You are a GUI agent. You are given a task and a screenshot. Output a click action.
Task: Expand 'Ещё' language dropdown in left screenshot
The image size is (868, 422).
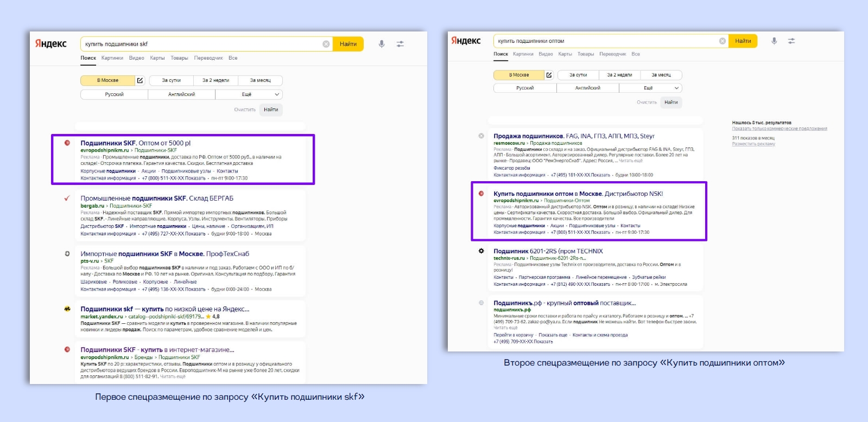[x=249, y=94]
